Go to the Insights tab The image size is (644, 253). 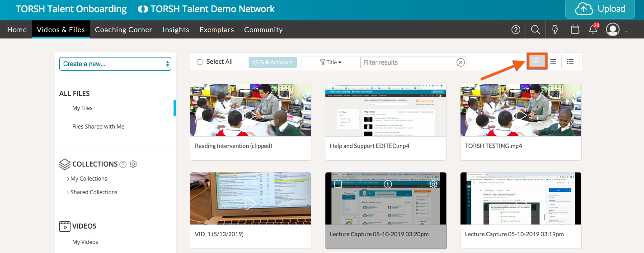[x=176, y=30]
